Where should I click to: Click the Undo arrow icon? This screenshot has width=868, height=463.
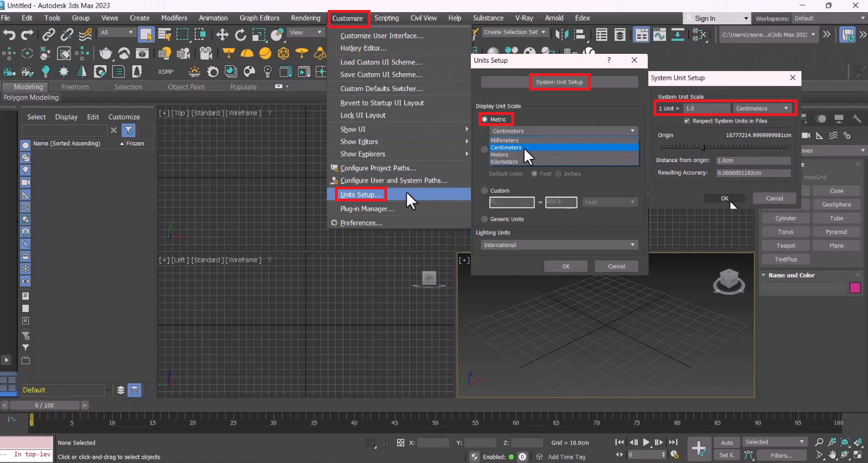click(x=9, y=35)
